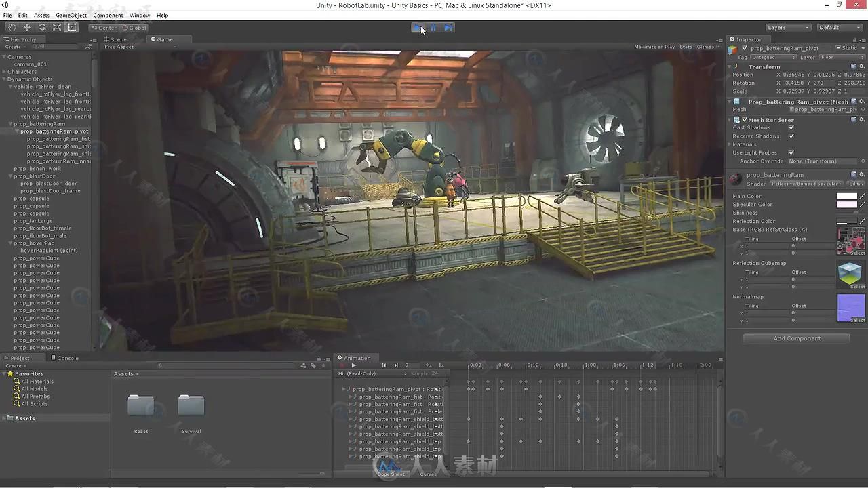Toggle Mesh Renderer enabled checkbox
The width and height of the screenshot is (868, 488).
click(745, 120)
